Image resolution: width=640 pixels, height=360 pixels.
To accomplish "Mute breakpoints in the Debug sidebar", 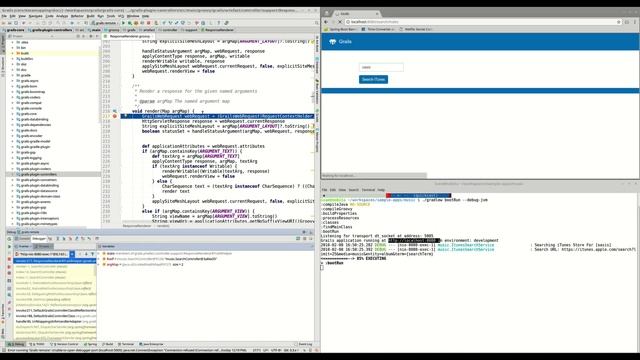I will point(9,273).
